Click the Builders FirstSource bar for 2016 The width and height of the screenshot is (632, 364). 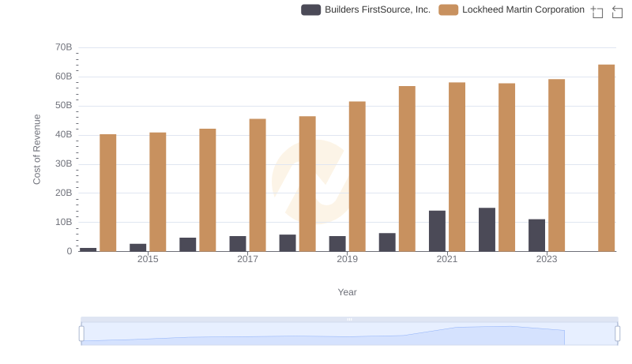coord(188,245)
